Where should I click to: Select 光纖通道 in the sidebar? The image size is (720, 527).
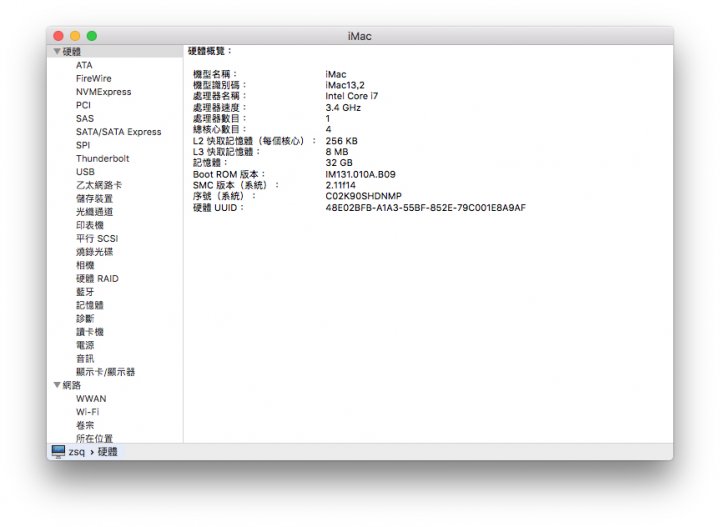point(94,212)
